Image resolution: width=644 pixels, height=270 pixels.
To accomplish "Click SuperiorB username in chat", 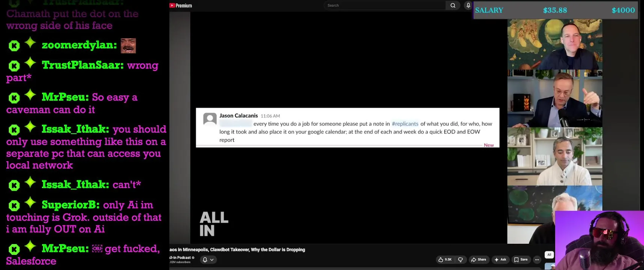I will pos(70,205).
